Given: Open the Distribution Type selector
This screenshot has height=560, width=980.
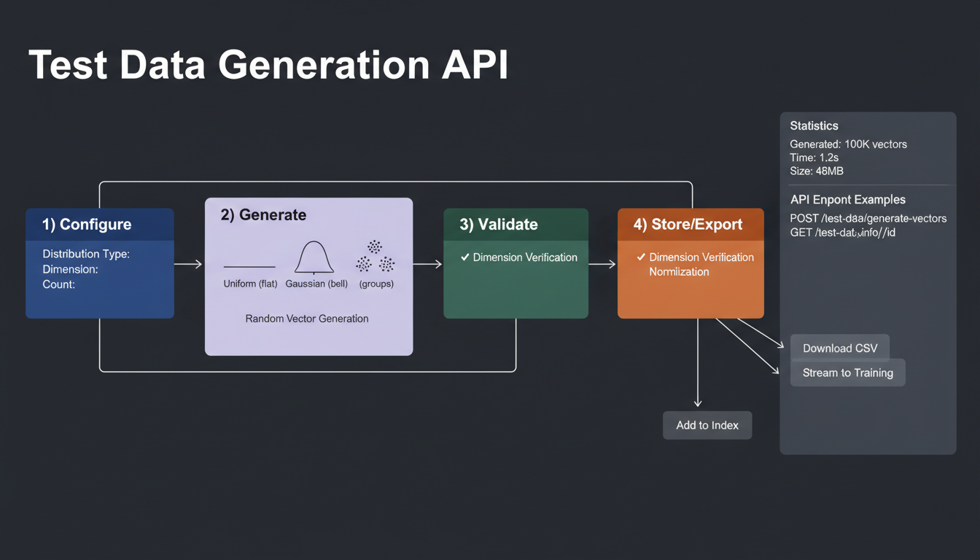Looking at the screenshot, I should tap(85, 254).
